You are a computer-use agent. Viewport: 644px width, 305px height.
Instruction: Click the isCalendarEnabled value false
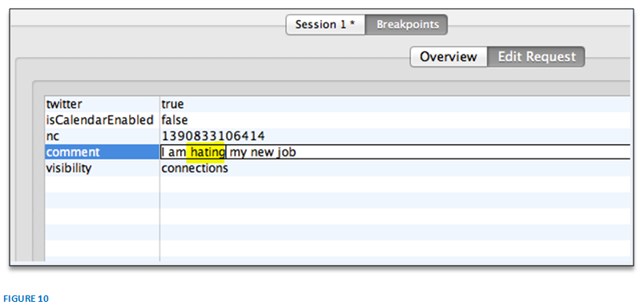click(175, 120)
